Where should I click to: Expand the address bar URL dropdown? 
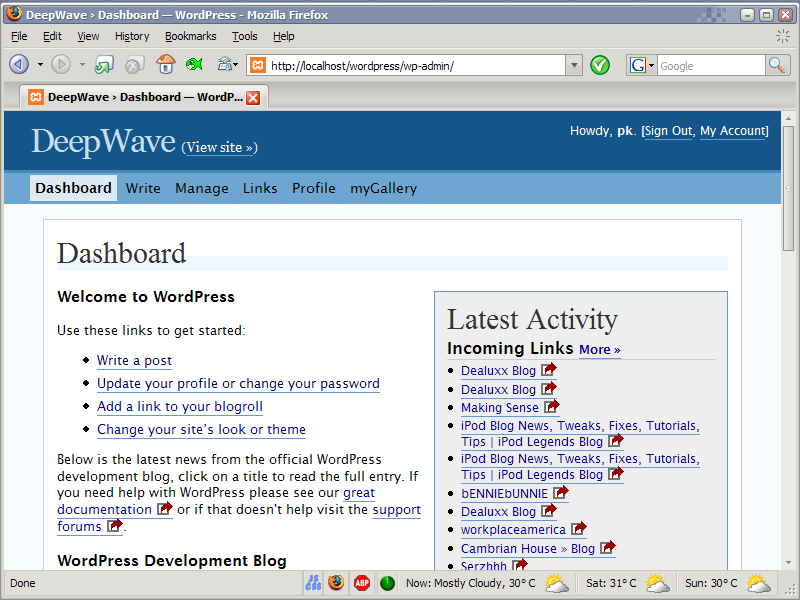574,65
